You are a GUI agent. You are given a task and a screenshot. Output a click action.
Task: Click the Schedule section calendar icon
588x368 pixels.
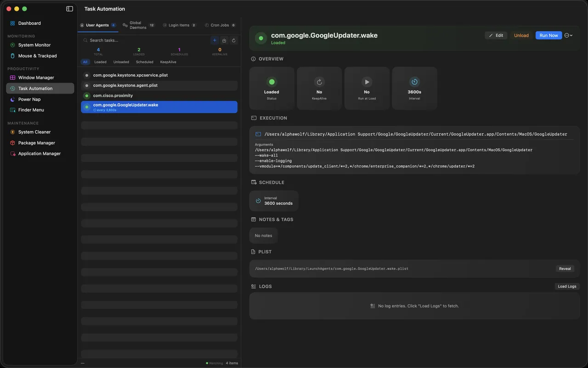tap(254, 182)
